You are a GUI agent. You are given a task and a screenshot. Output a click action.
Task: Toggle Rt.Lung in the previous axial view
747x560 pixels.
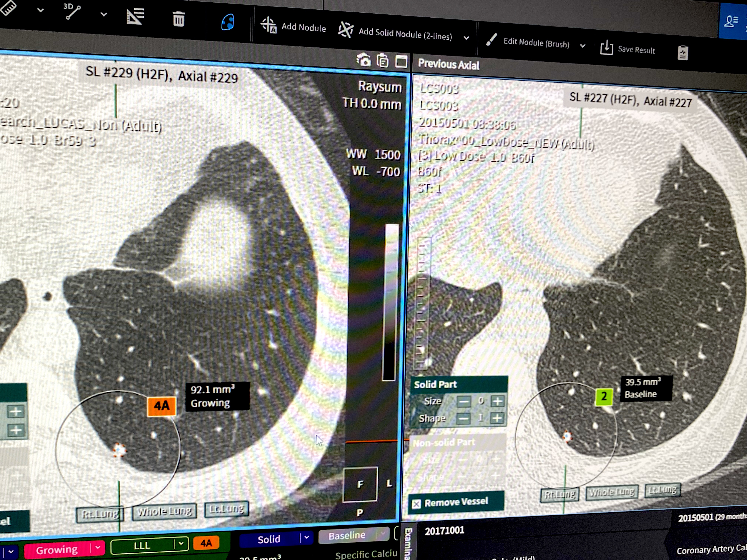[x=560, y=494]
